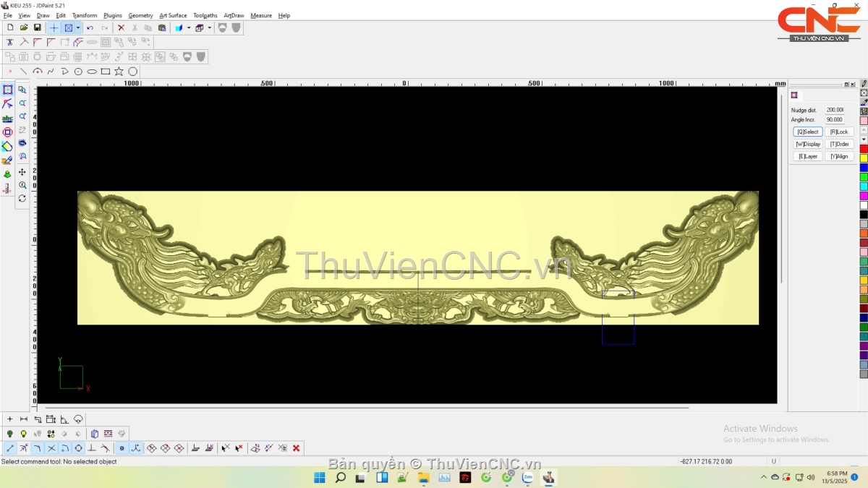This screenshot has width=868, height=488.
Task: Show hidden tray icons chevron in taskbar
Action: (764, 477)
